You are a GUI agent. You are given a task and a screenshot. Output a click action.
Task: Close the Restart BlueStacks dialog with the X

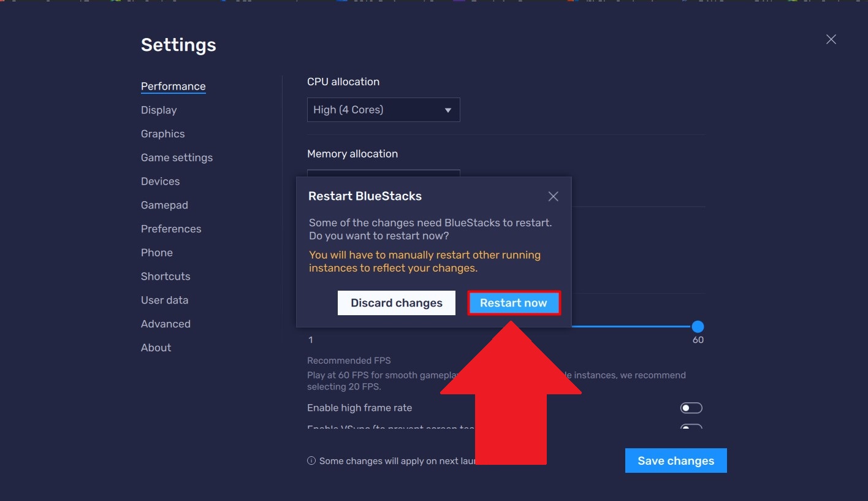553,196
